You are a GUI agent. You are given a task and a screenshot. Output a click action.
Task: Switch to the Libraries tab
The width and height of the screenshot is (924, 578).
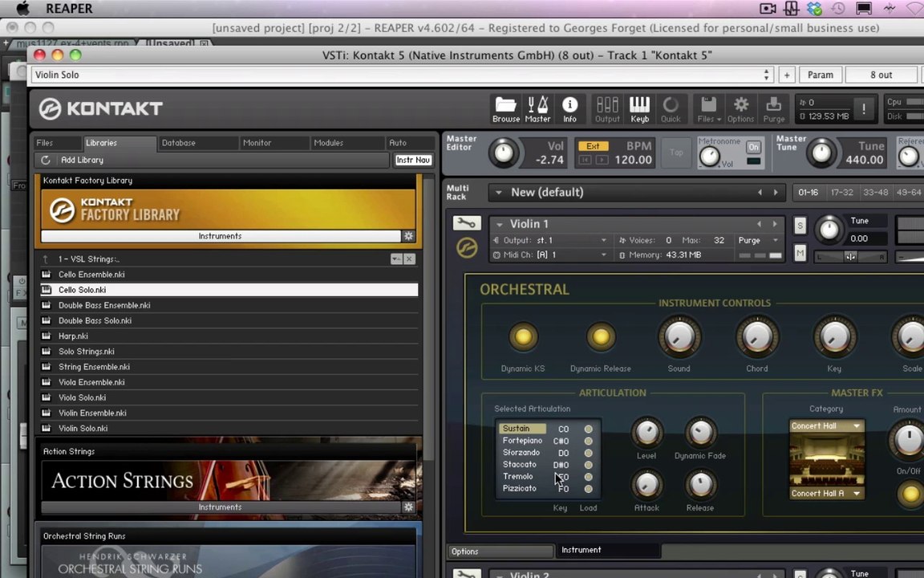click(x=120, y=143)
